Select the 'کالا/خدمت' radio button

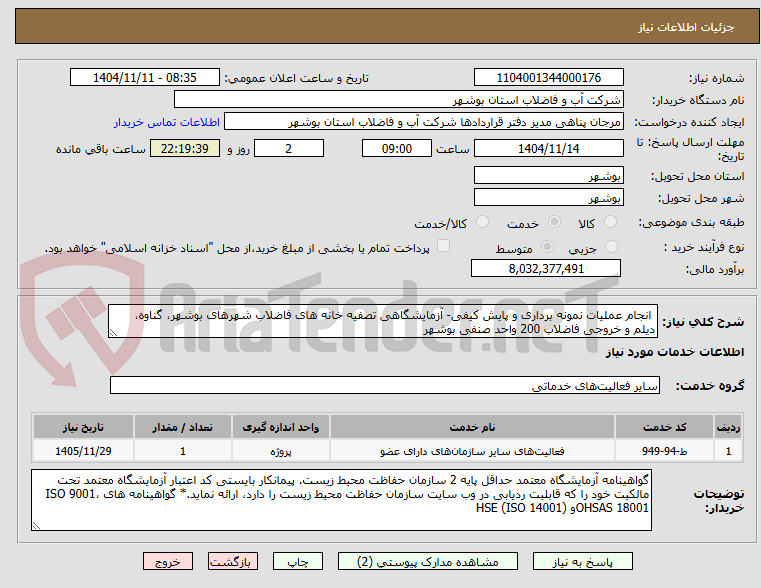click(x=482, y=222)
